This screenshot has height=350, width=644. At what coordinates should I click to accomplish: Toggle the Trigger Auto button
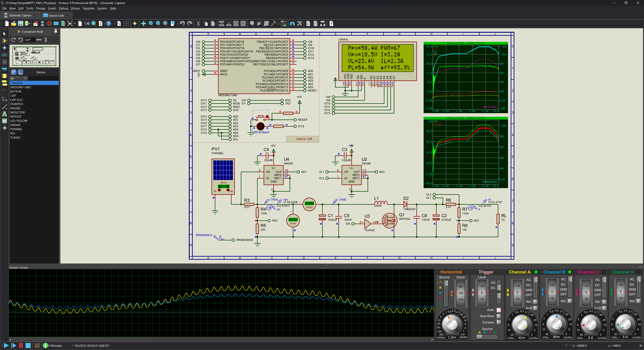coord(498,310)
